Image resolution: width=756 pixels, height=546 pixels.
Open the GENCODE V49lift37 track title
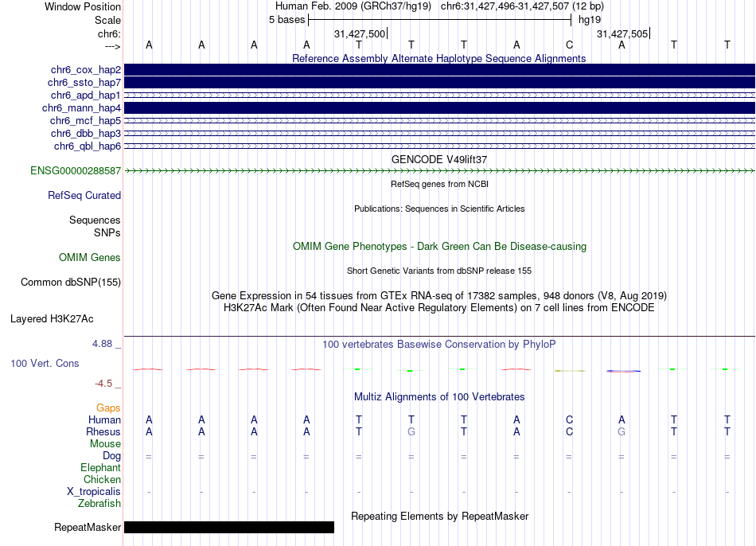pyautogui.click(x=439, y=159)
